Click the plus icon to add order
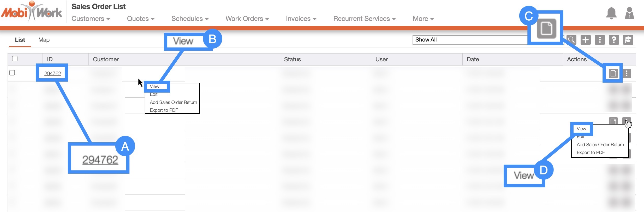The image size is (644, 212). (586, 40)
